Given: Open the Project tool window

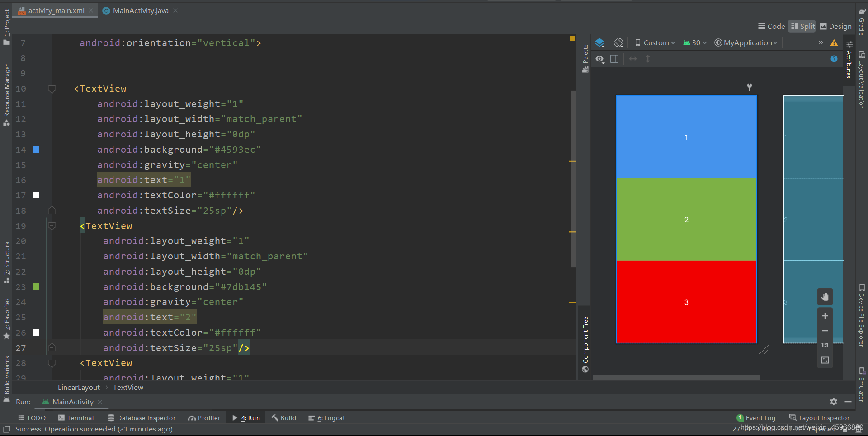Looking at the screenshot, I should click(x=6, y=27).
